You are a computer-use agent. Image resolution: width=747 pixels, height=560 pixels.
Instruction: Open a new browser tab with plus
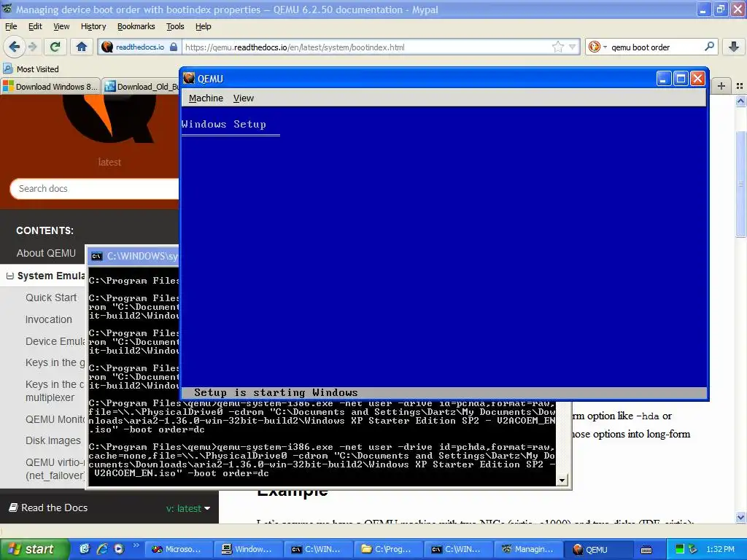pyautogui.click(x=721, y=86)
